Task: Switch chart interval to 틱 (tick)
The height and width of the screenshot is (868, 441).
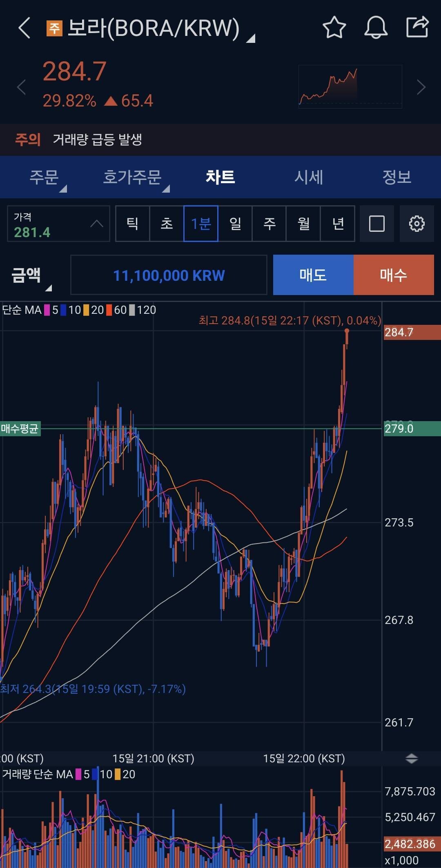Action: pyautogui.click(x=132, y=224)
